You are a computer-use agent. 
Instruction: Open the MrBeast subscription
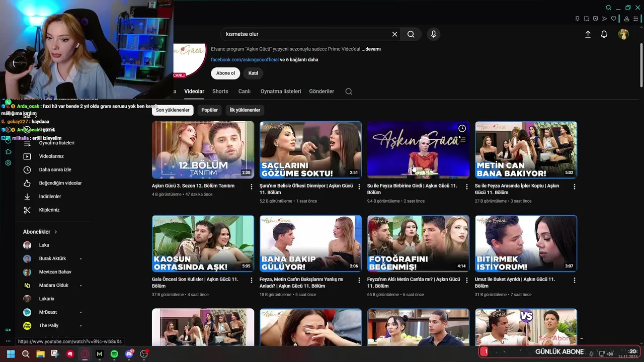(48, 312)
